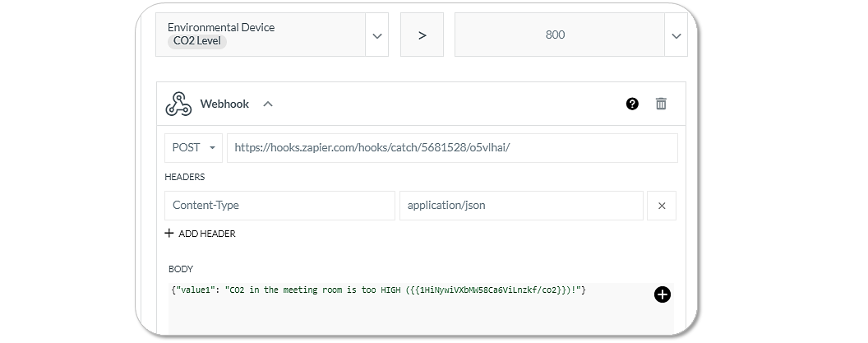Click inside the BODY JSON text area
Screen dimensions: 868x343
421,308
